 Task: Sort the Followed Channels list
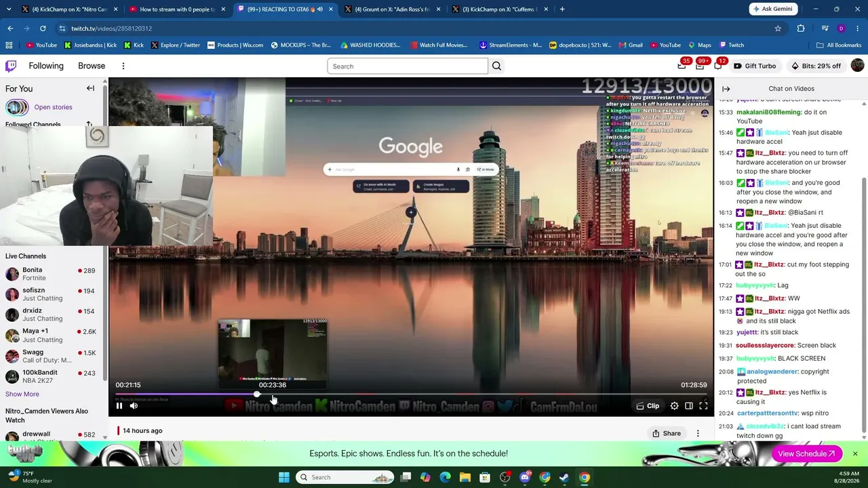[x=89, y=124]
